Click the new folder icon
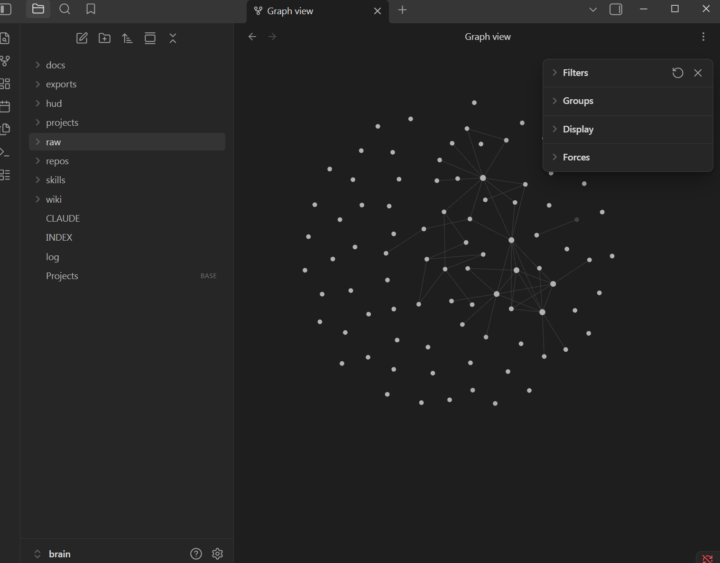720x563 pixels. [105, 38]
